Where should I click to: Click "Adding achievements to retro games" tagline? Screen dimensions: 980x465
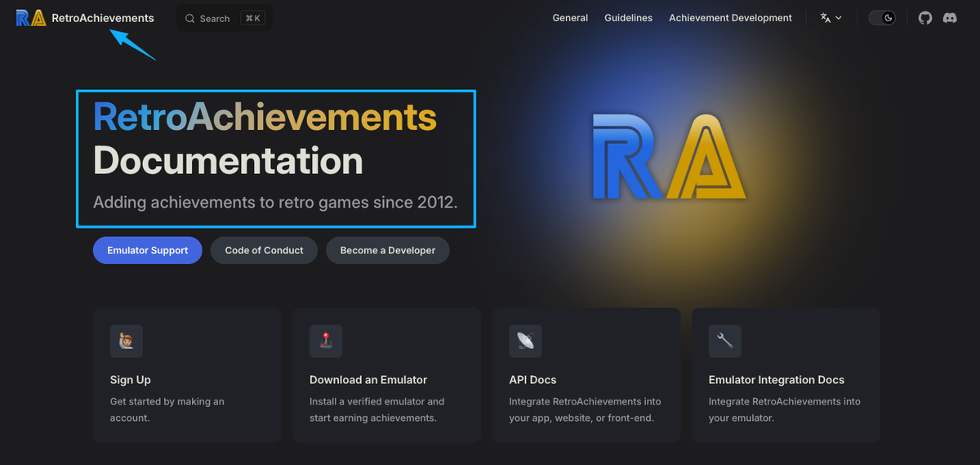click(274, 202)
